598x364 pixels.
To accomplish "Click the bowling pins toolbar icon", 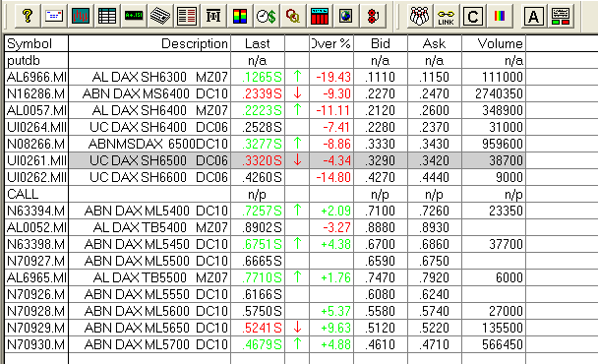I will [x=419, y=16].
